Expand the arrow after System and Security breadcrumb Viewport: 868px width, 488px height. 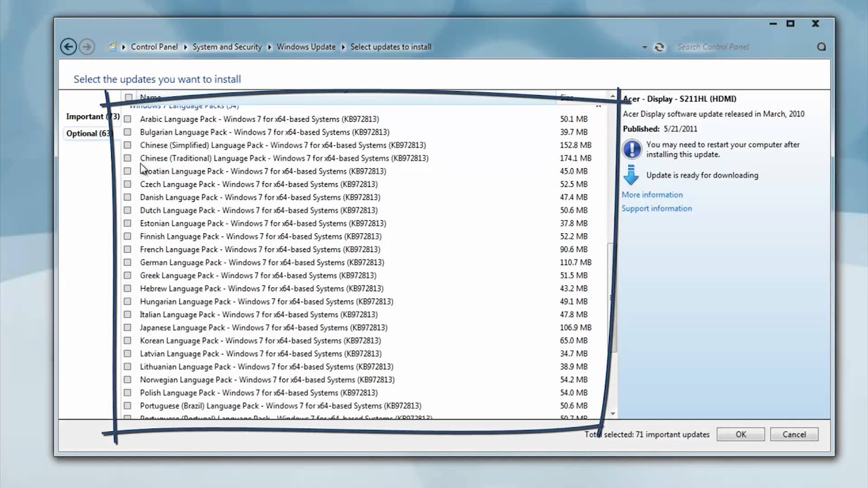point(269,47)
